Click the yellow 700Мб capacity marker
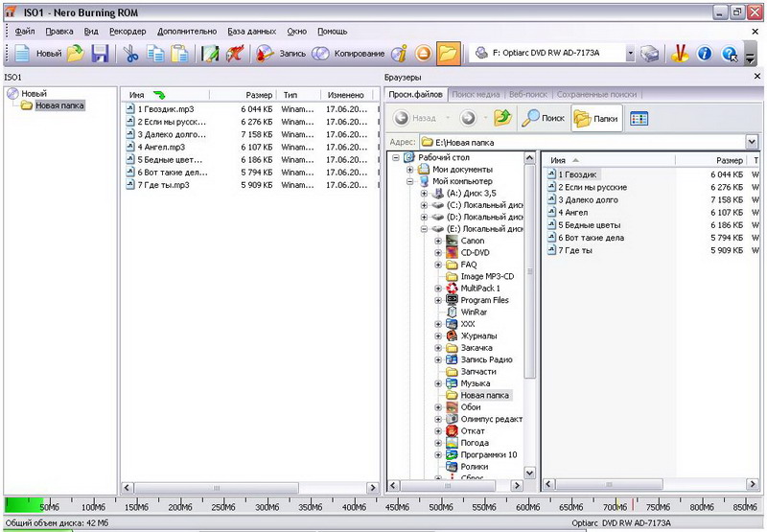 [x=617, y=503]
